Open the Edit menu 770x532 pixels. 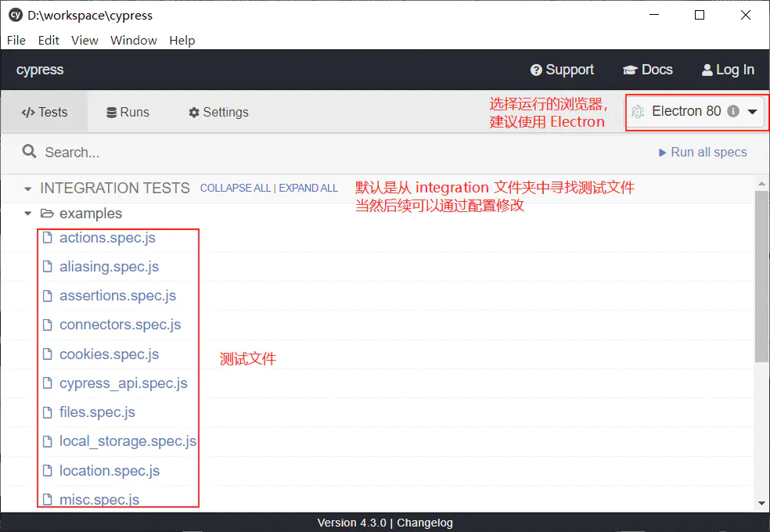tap(49, 40)
